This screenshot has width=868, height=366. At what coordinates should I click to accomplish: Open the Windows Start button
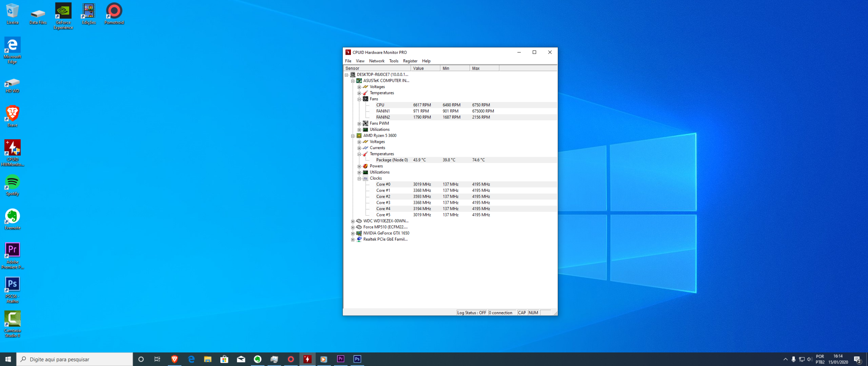8,359
